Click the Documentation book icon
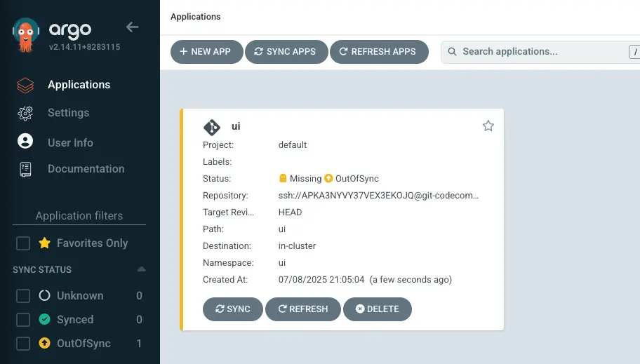 pos(25,169)
